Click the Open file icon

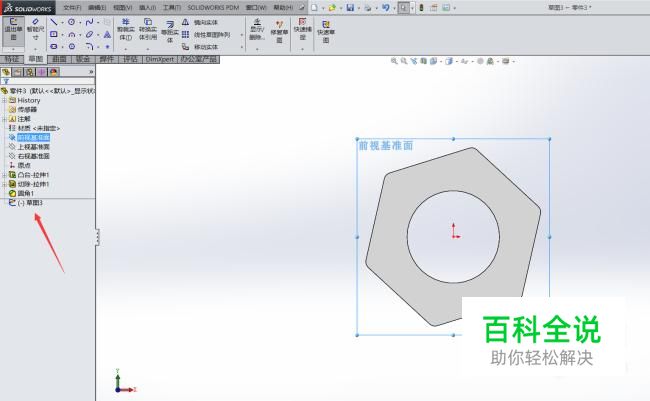(x=332, y=7)
